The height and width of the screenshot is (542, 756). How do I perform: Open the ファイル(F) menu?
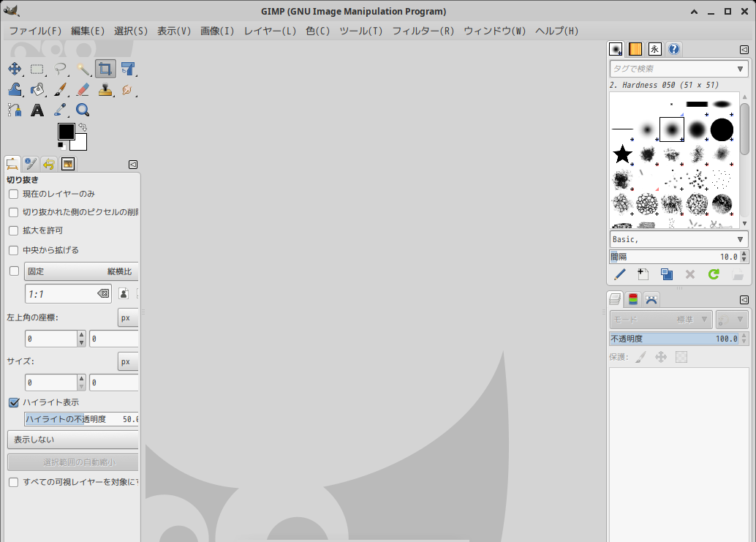[35, 31]
